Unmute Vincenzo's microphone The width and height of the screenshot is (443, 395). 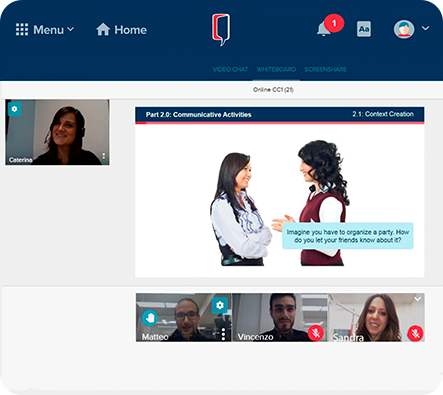point(315,333)
